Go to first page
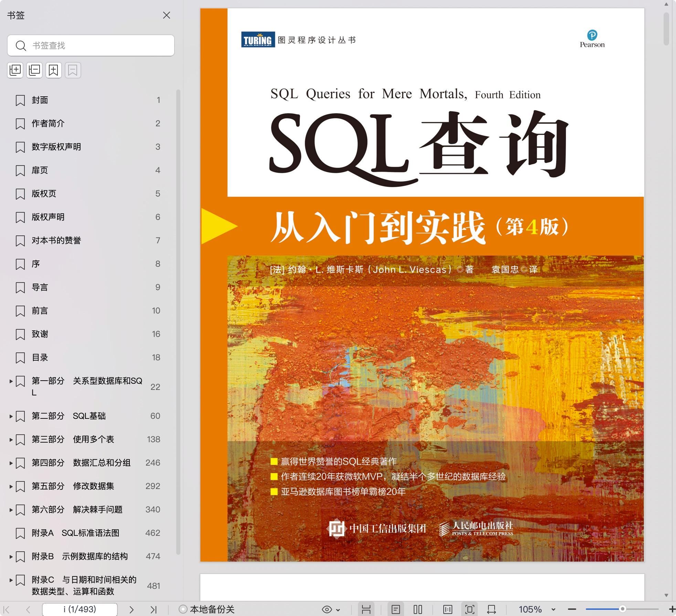 pyautogui.click(x=6, y=609)
